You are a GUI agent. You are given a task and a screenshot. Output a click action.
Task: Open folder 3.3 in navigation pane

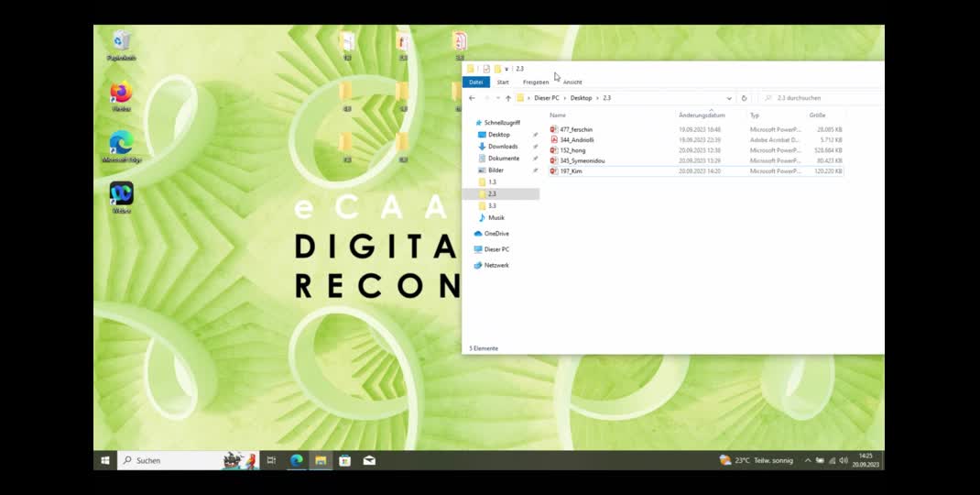(492, 206)
